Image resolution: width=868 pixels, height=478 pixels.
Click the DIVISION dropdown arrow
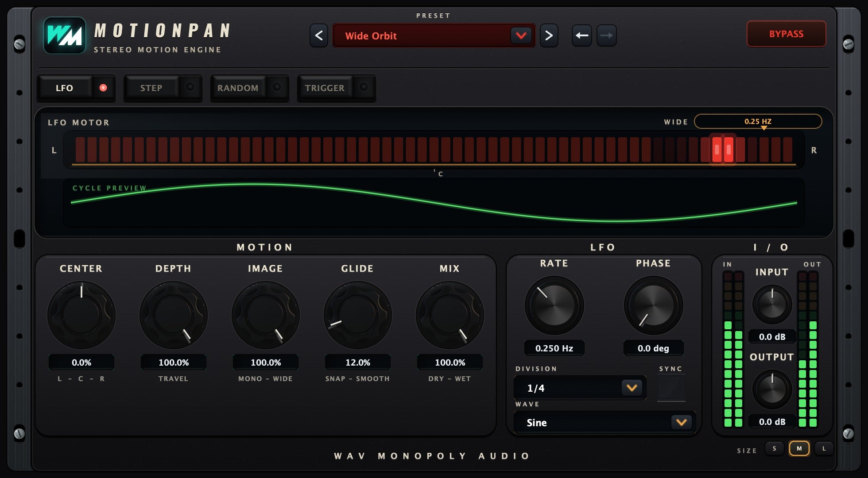click(x=632, y=388)
